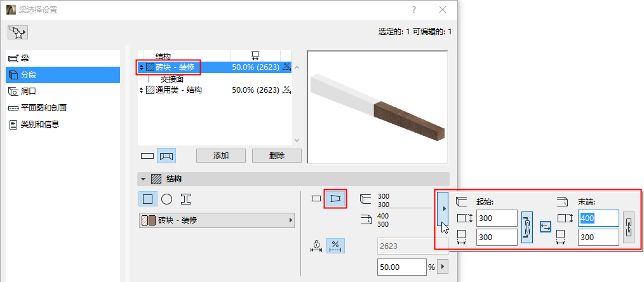This screenshot has width=644, height=282.
Task: Collapse the 结构 panel triangle
Action: 143,179
